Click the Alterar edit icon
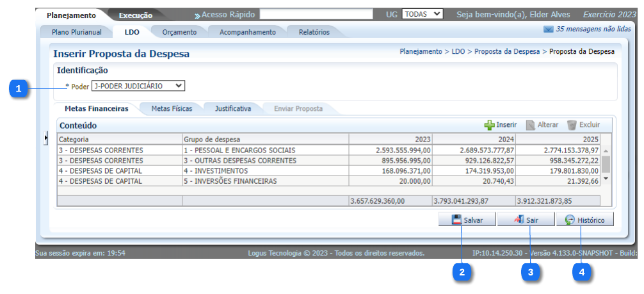Image resolution: width=644 pixels, height=294 pixels. tap(530, 125)
